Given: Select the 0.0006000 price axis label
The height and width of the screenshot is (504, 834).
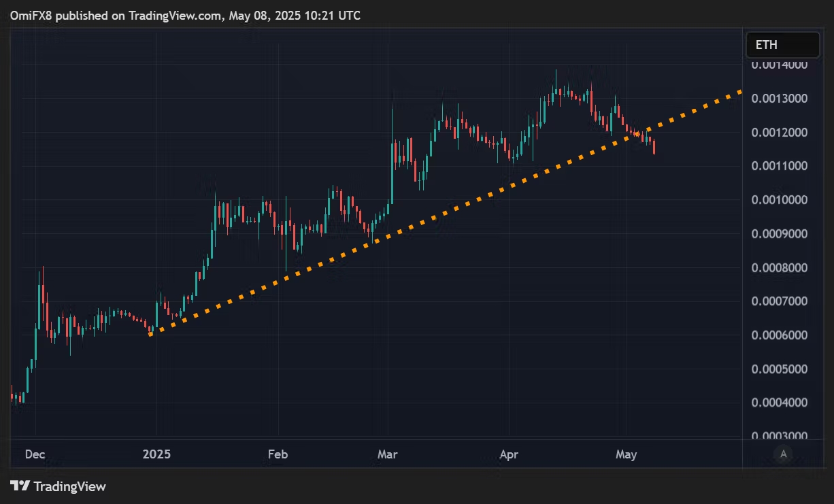Looking at the screenshot, I should [x=779, y=335].
